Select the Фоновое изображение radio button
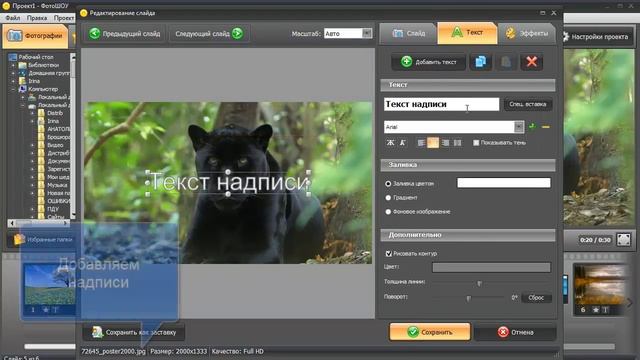This screenshot has height=360, width=640. 388,211
